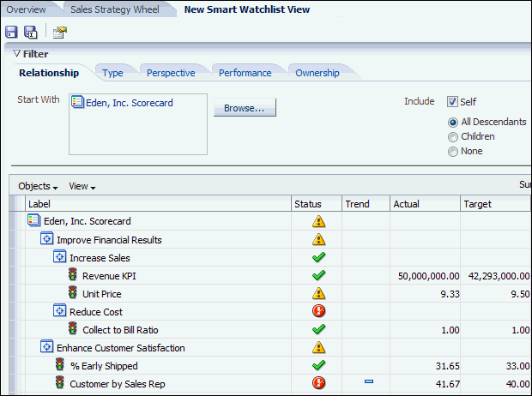Click the Eden, Inc. Scorecard link in Start With
Screen dimensions: 532x396
click(x=130, y=103)
